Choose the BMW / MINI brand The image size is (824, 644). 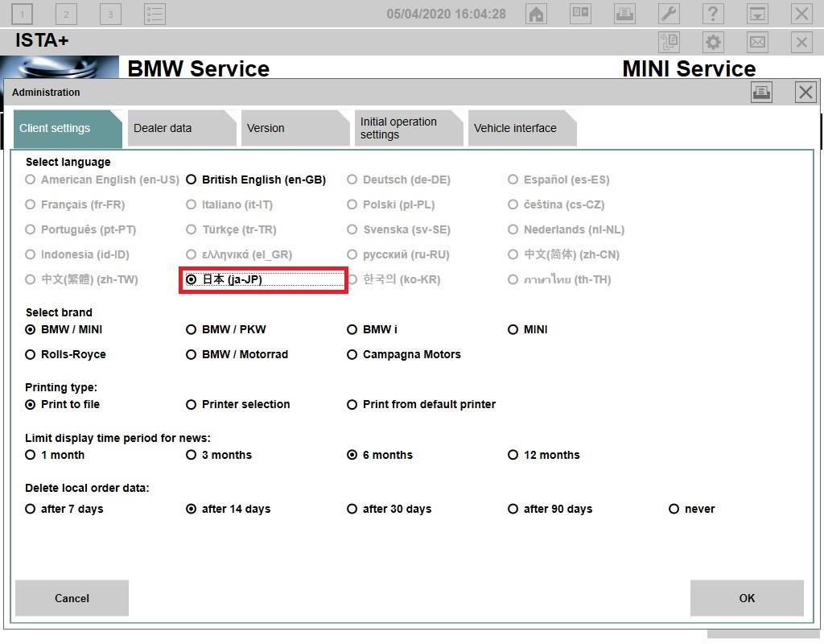[64, 329]
